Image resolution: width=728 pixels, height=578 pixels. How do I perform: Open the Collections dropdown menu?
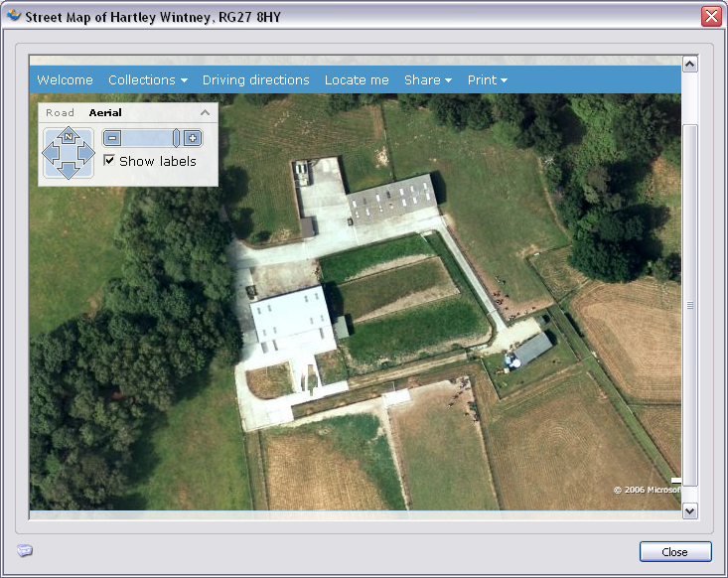point(147,80)
